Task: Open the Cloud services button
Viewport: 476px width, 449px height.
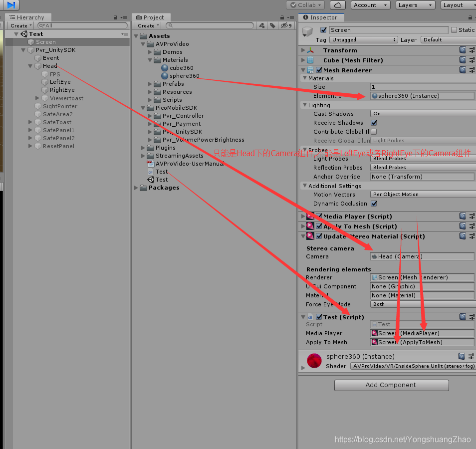Action: tap(338, 5)
